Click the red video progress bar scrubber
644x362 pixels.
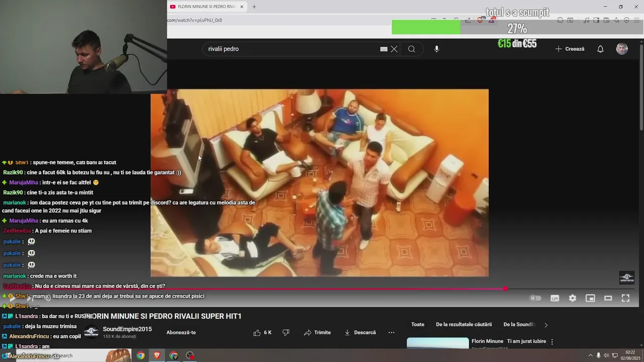tap(505, 289)
